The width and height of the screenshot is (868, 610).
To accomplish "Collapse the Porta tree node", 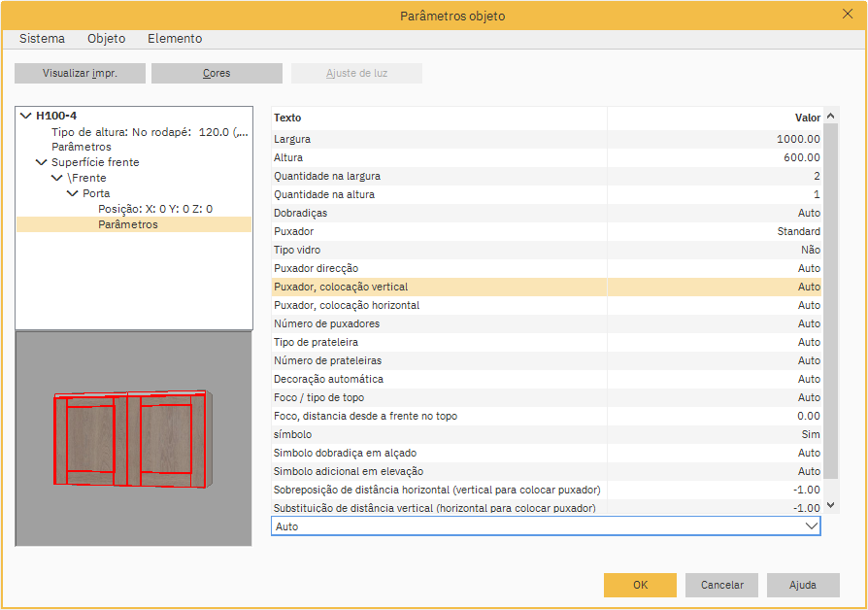I will click(x=72, y=193).
